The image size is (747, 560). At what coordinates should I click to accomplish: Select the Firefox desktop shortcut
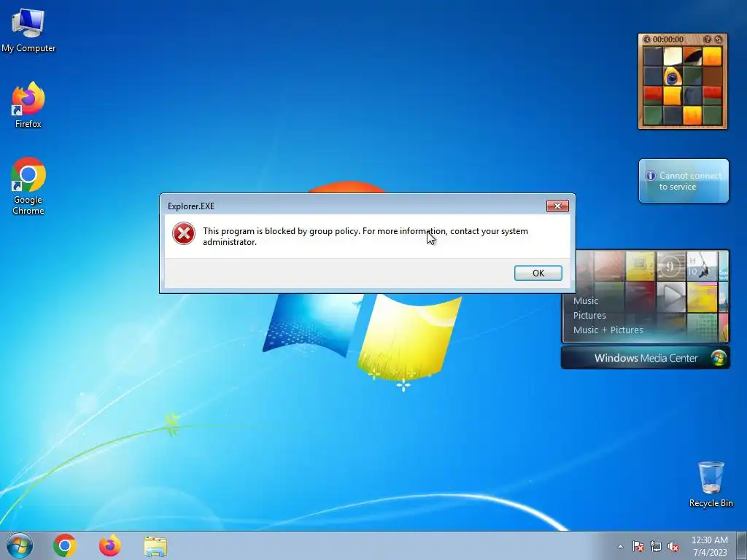click(x=28, y=105)
